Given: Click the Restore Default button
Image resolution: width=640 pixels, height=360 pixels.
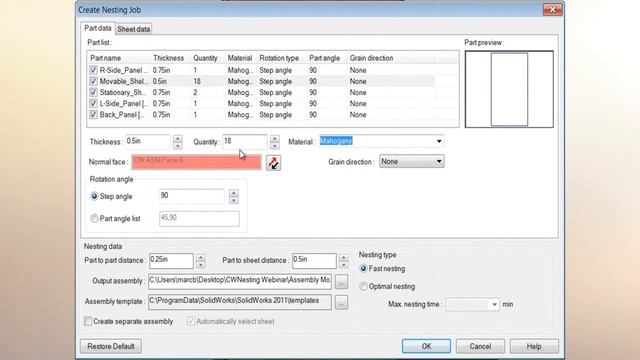Looking at the screenshot, I should pos(111,346).
